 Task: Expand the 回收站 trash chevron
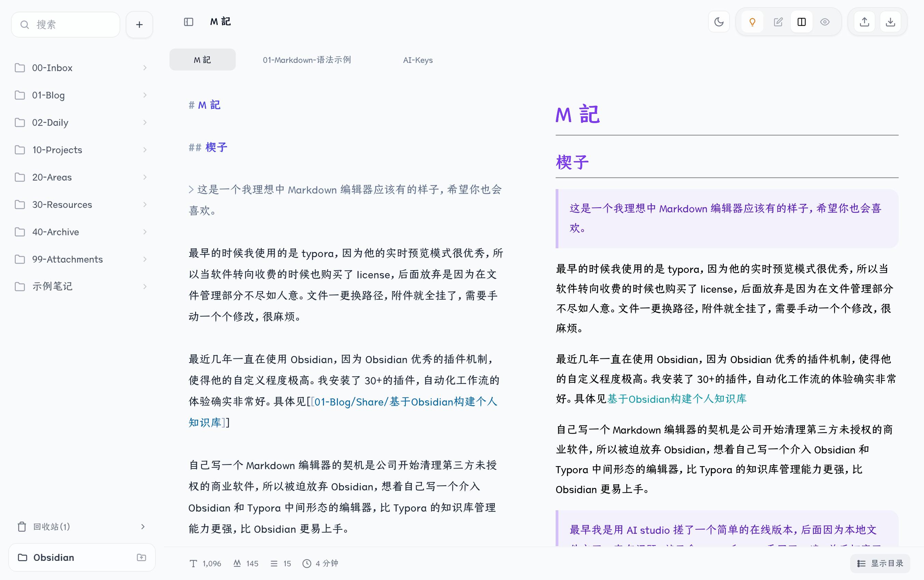click(x=143, y=527)
